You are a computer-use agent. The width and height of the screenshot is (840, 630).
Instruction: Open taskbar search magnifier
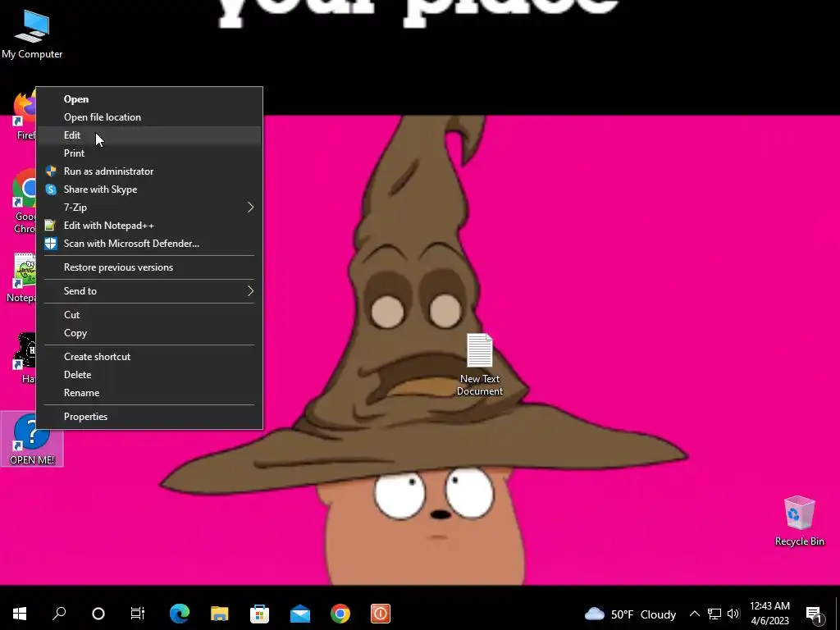pos(59,614)
